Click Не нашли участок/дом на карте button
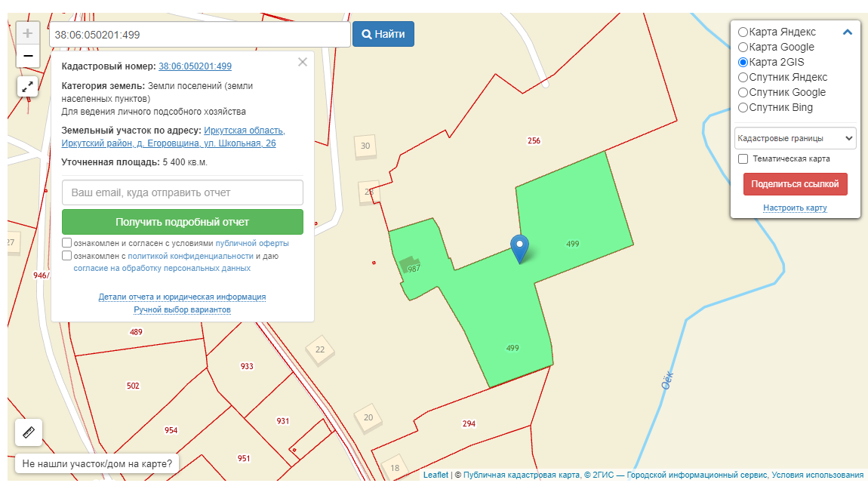 97,463
